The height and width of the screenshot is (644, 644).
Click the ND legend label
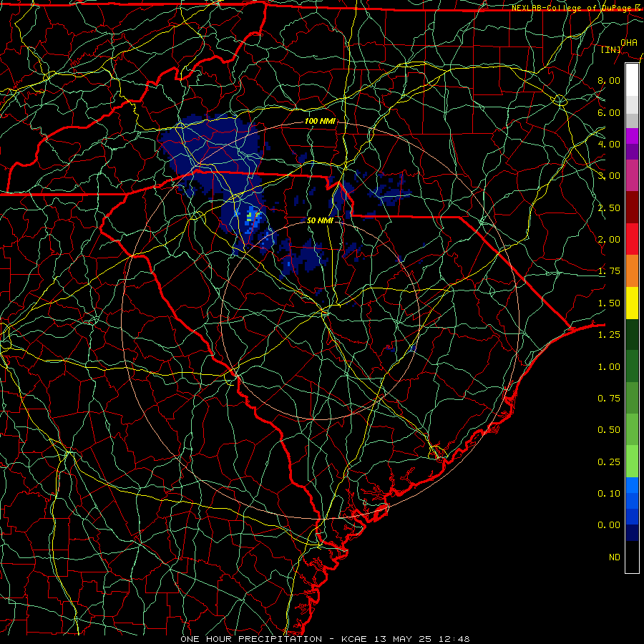[615, 557]
